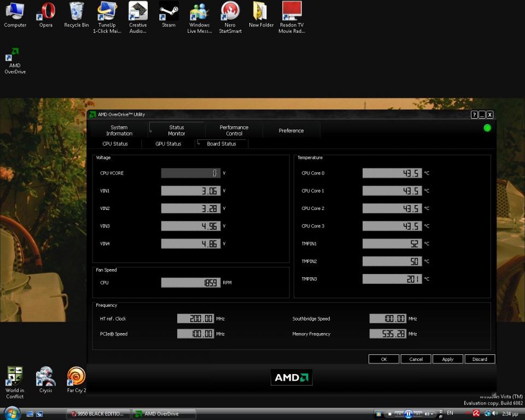Click the TMPIN3 temperature reading

pos(392,279)
